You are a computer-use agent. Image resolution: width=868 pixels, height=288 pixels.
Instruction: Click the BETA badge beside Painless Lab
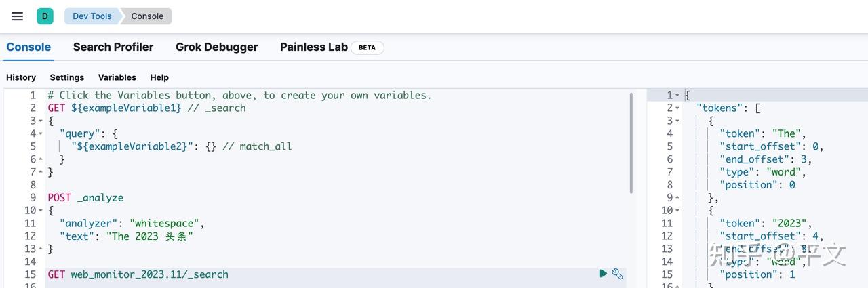(x=367, y=47)
